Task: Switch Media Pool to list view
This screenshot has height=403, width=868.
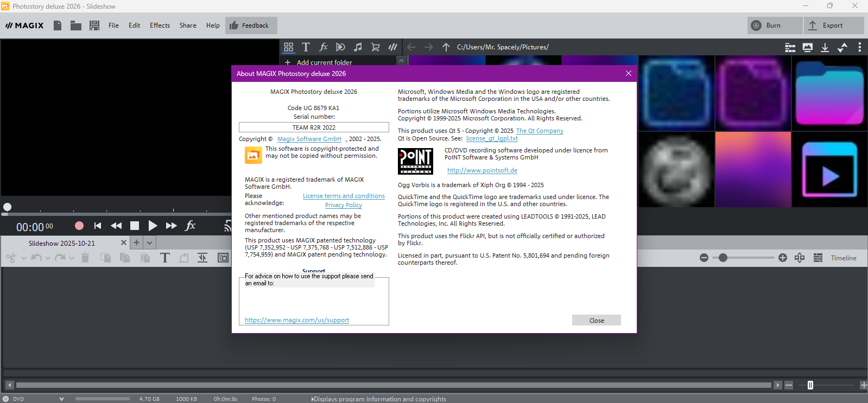Action: [x=790, y=48]
